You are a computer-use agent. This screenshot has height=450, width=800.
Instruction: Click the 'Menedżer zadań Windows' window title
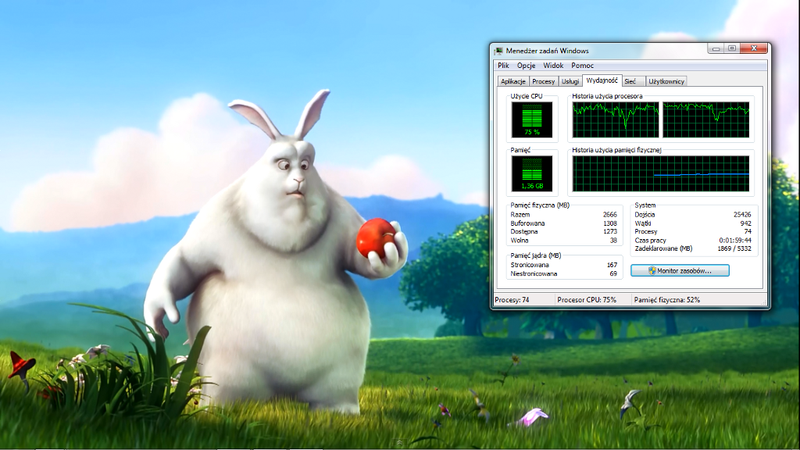pos(547,51)
